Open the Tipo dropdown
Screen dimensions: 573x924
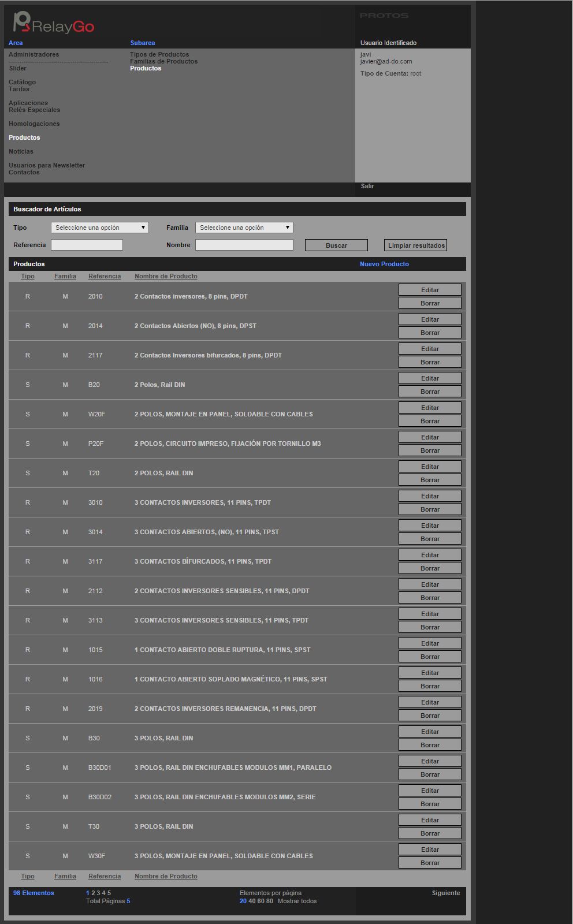pos(100,228)
